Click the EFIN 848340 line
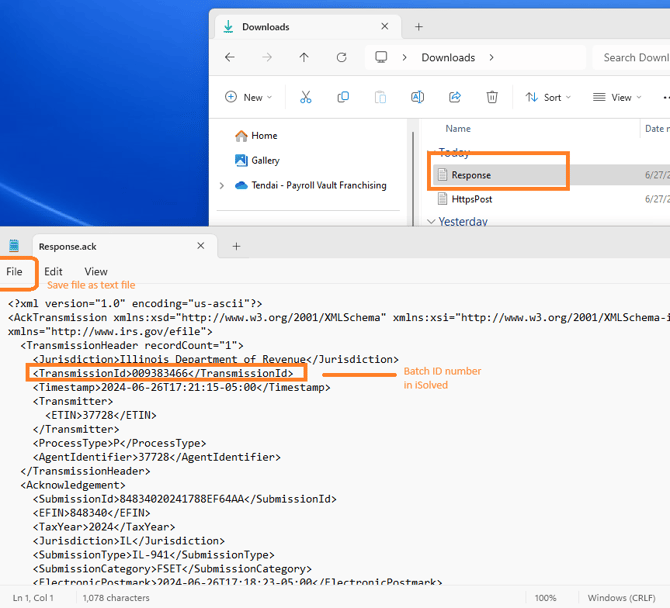This screenshot has height=608, width=670. [91, 513]
